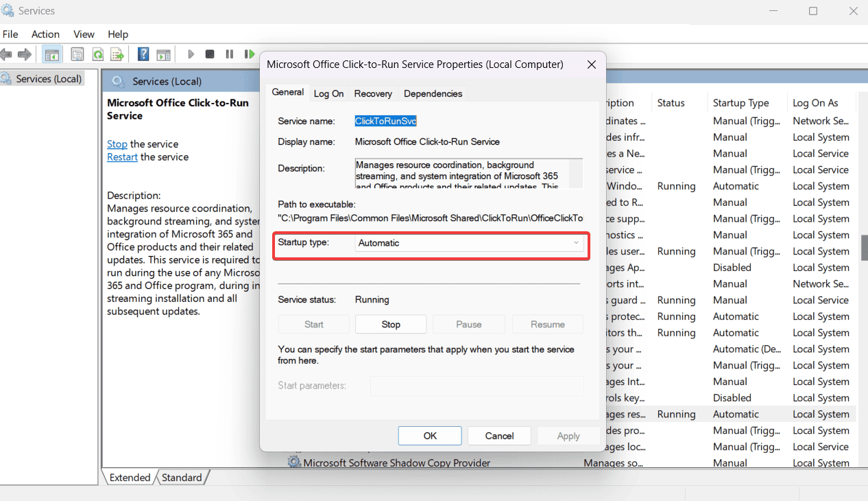Click the Stop the service link
The width and height of the screenshot is (868, 501).
coord(117,144)
